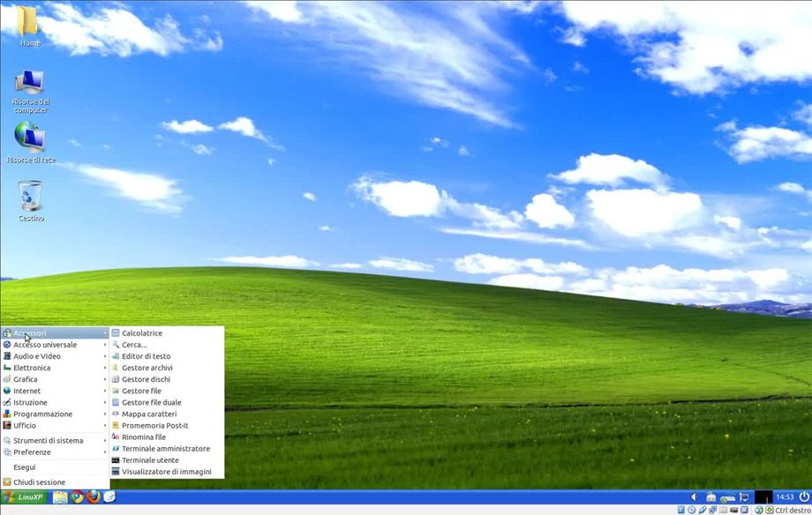Expand the Grafica submenu

pyautogui.click(x=55, y=379)
